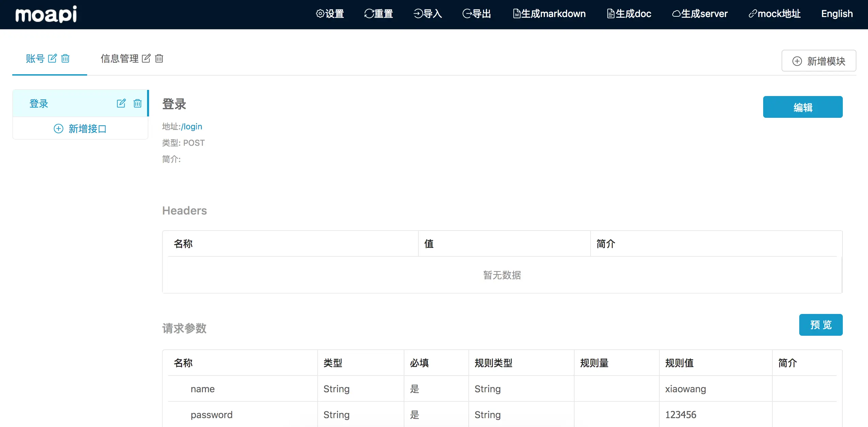Viewport: 868px width, 427px height.
Task: Delete the 信息管理 module via trash icon
Action: click(159, 58)
